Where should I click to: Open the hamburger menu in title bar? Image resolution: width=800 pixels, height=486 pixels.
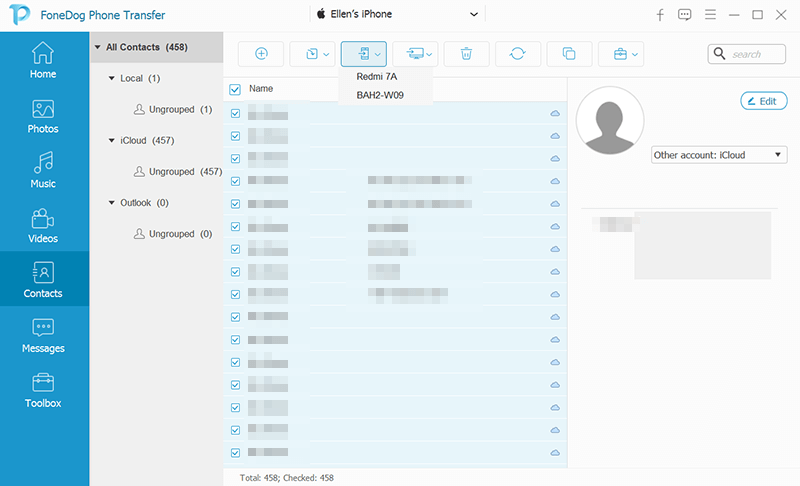pyautogui.click(x=710, y=15)
